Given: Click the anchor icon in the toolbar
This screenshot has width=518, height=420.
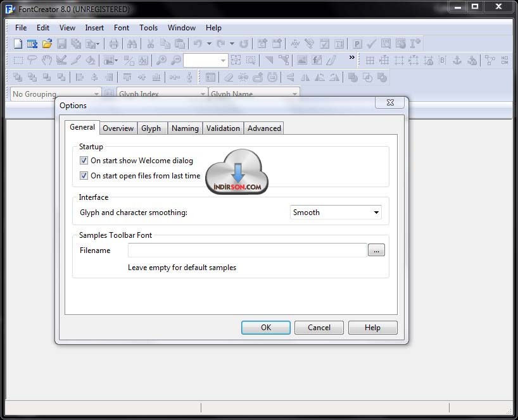Looking at the screenshot, I should (x=457, y=60).
